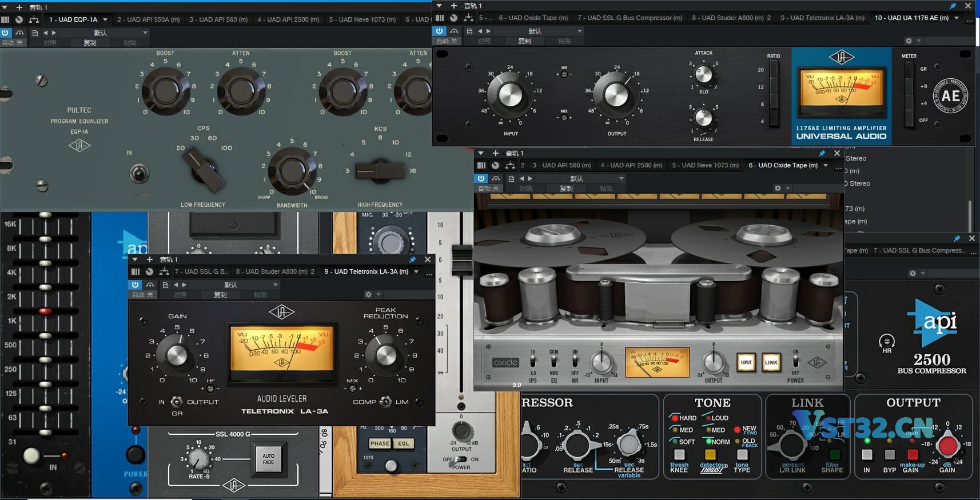Open preset file icon in Oxide Tape window

[x=511, y=178]
